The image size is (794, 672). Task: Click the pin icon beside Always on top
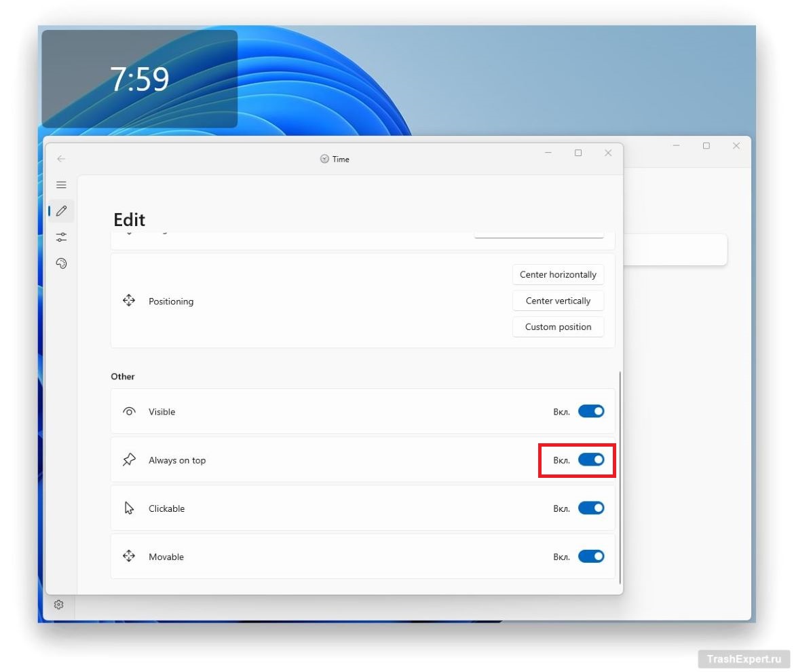coord(129,460)
